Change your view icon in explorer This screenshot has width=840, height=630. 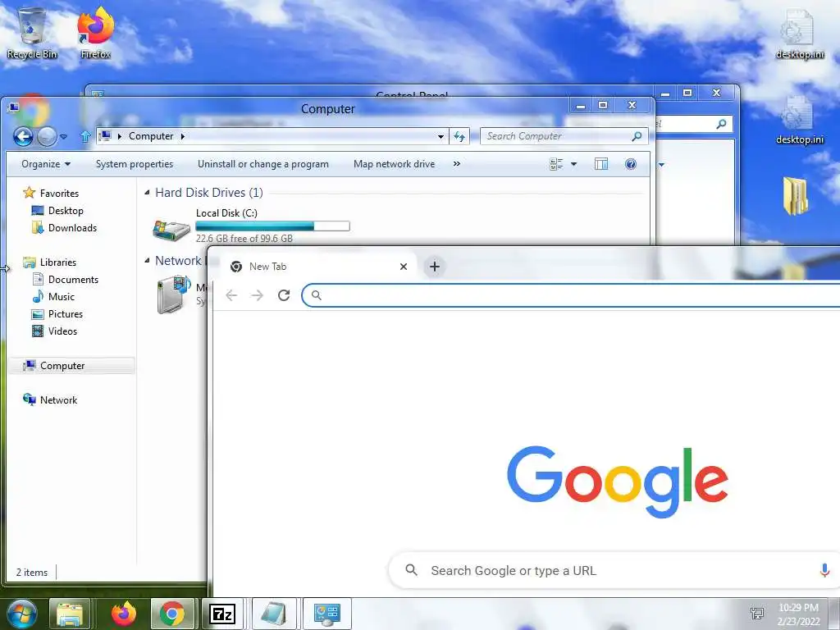(x=556, y=164)
